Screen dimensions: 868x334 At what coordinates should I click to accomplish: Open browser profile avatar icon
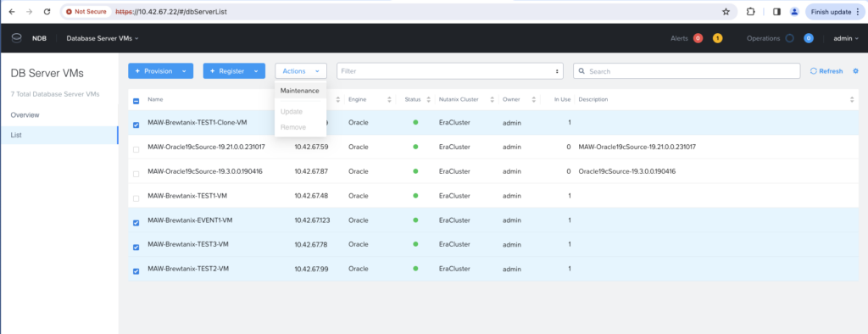point(794,11)
